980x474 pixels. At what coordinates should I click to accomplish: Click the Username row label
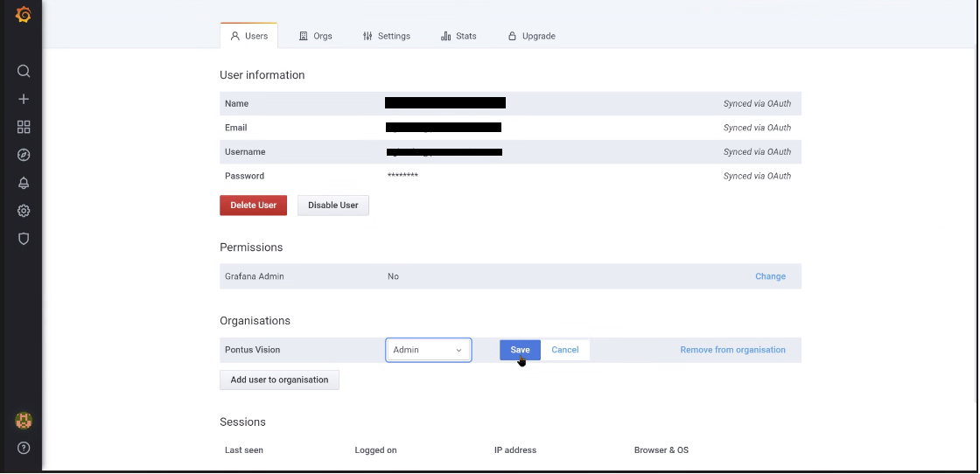(245, 152)
